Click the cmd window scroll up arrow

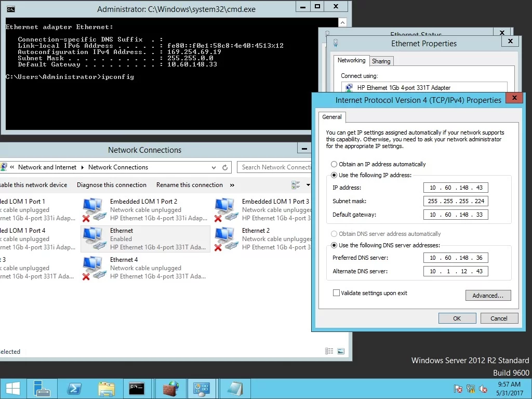(x=343, y=23)
